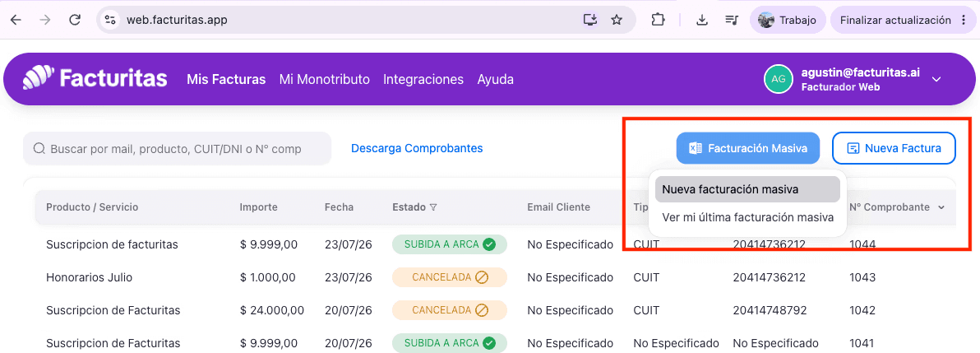Click comprobante number 1042
The width and height of the screenshot is (980, 353).
coord(862,310)
